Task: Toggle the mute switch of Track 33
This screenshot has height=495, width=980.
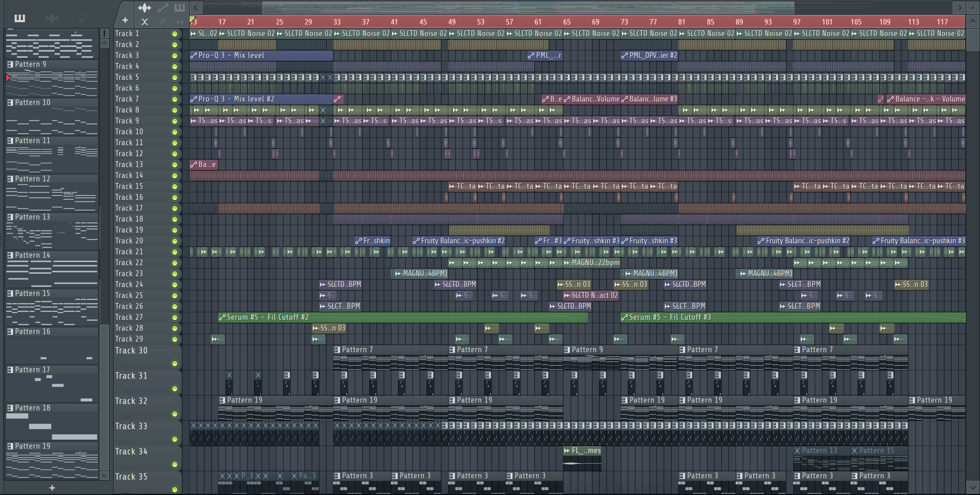Action: tap(175, 439)
